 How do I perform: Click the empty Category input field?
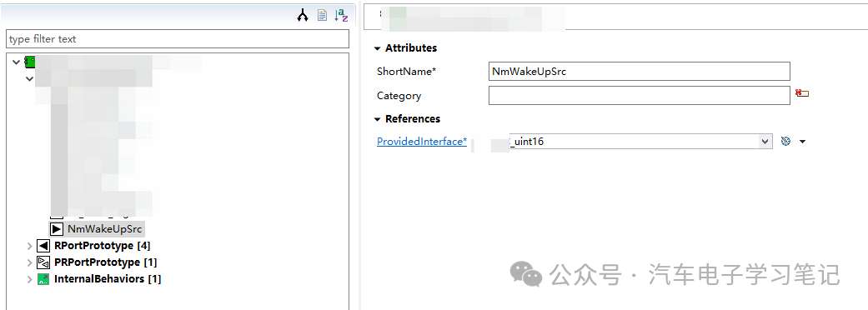point(640,95)
